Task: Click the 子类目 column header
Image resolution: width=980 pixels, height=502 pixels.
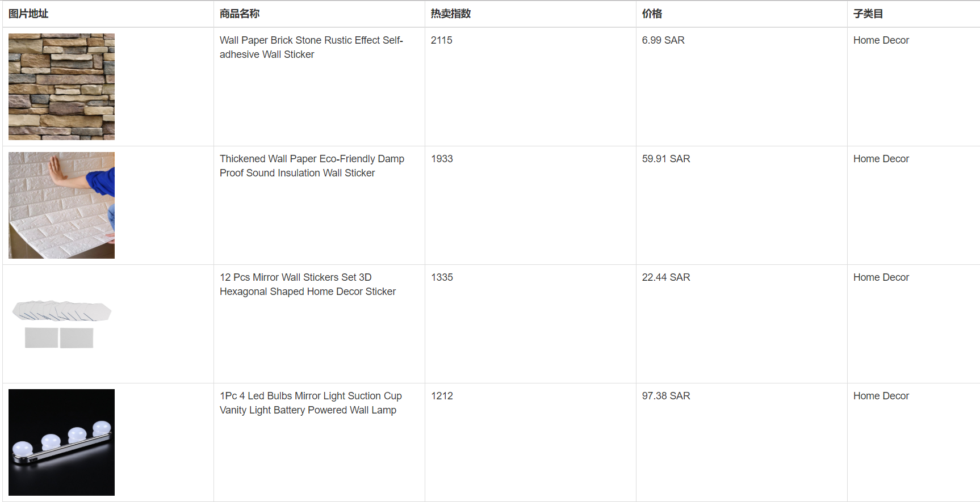Action: point(868,14)
